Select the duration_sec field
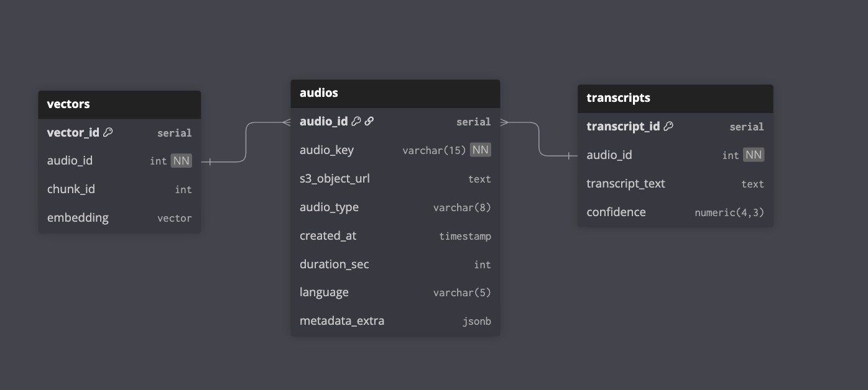The width and height of the screenshot is (868, 390). pos(395,265)
